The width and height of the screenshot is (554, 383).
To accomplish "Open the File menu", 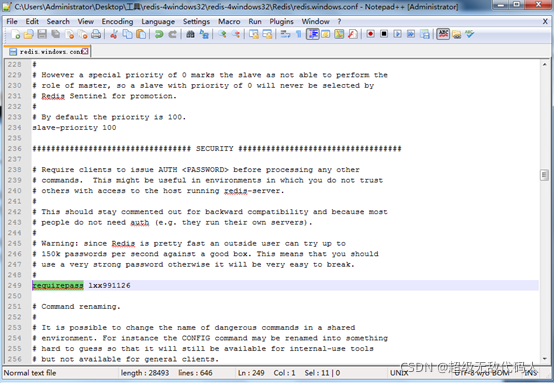I will 12,22.
